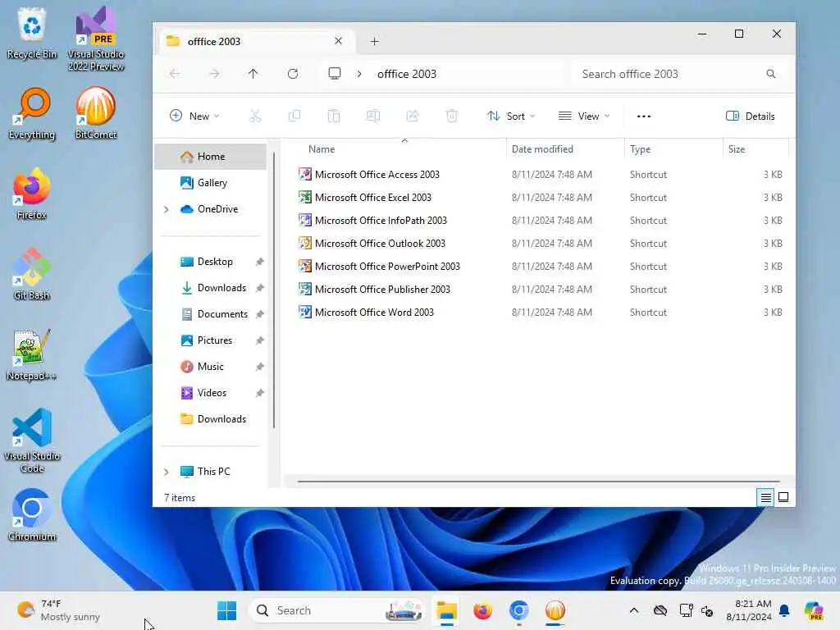The image size is (840, 630).
Task: Open Everything desktop shortcut
Action: click(x=32, y=113)
